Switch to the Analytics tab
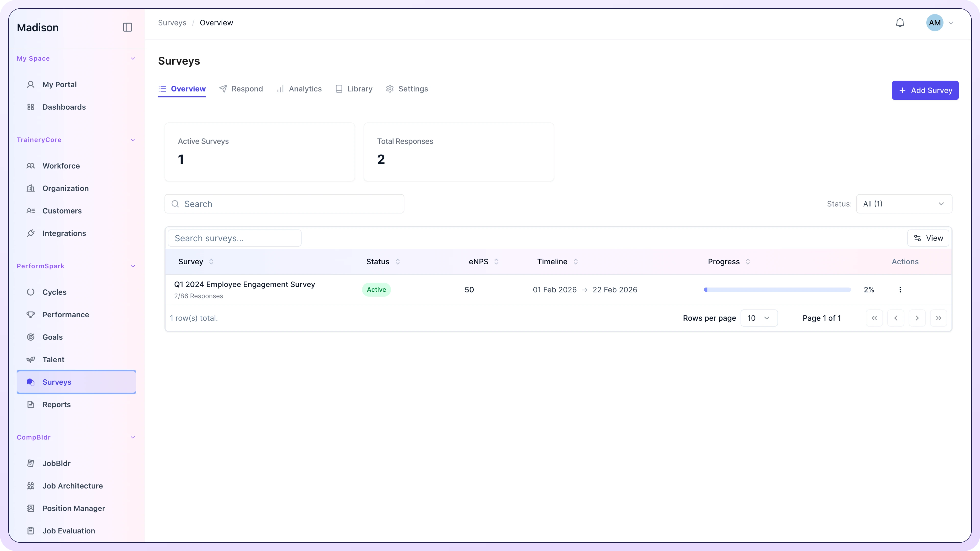980x551 pixels. tap(299, 89)
